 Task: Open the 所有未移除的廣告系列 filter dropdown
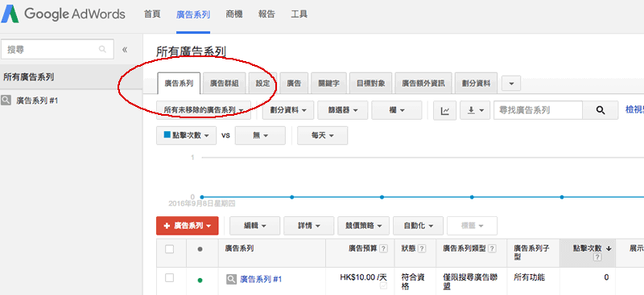coord(204,110)
